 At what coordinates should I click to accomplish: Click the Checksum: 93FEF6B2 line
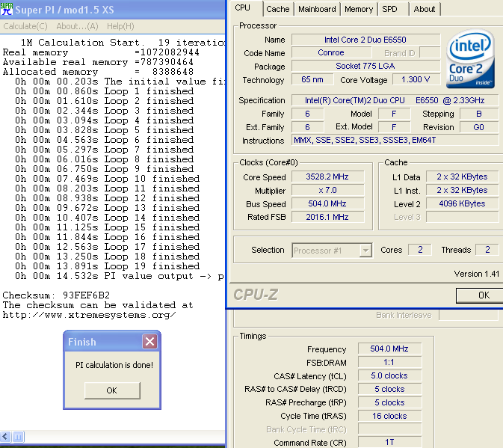pyautogui.click(x=56, y=295)
